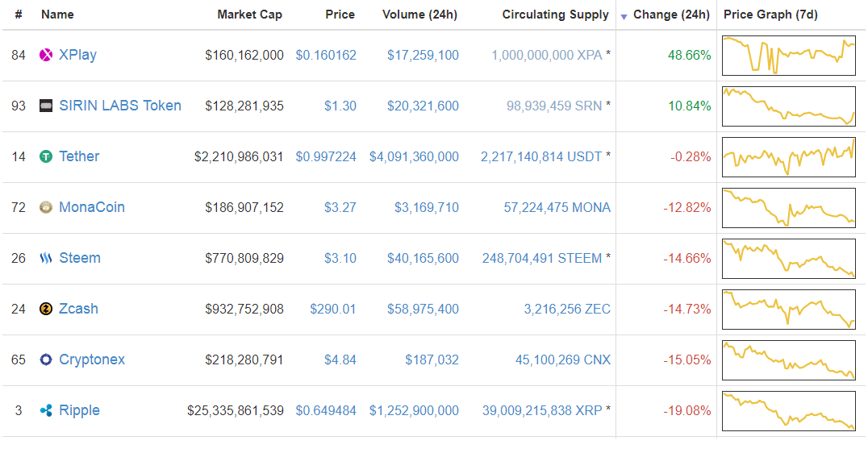Image resolution: width=868 pixels, height=453 pixels.
Task: Open XPlay 7-day price graph
Action: pos(788,55)
